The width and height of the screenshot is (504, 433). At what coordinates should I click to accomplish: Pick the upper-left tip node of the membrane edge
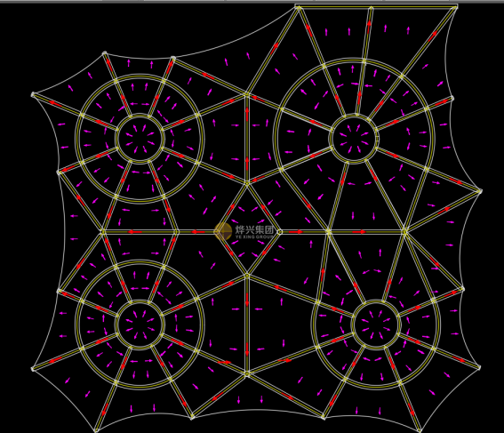(x=33, y=95)
